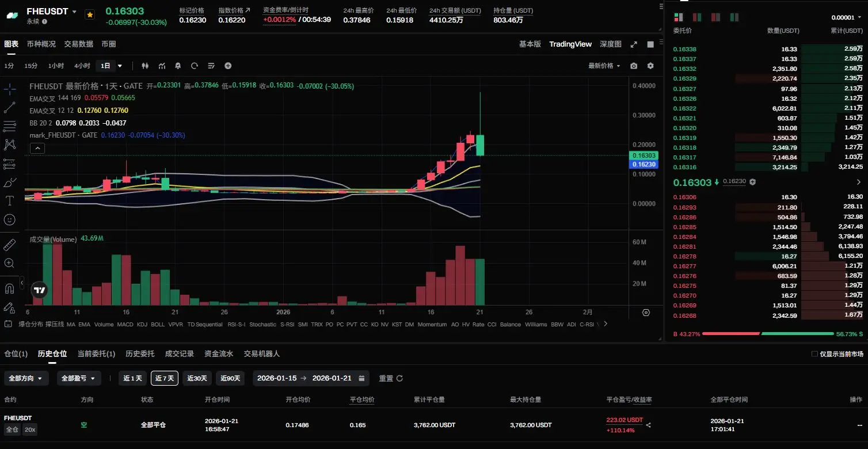Open the 交易机器人 tab
Viewport: 868px width, 449px height.
point(262,353)
